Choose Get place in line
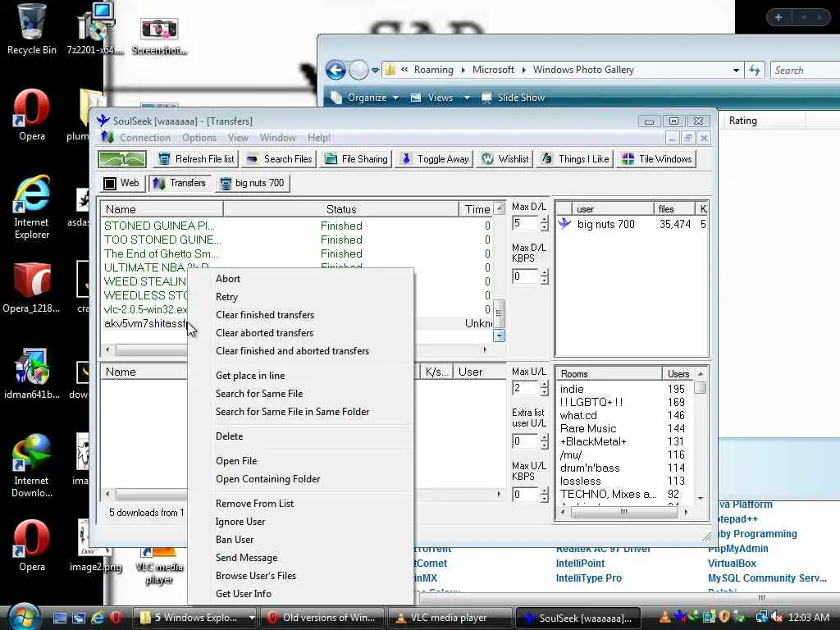Viewport: 840px width, 630px height. [x=301, y=376]
